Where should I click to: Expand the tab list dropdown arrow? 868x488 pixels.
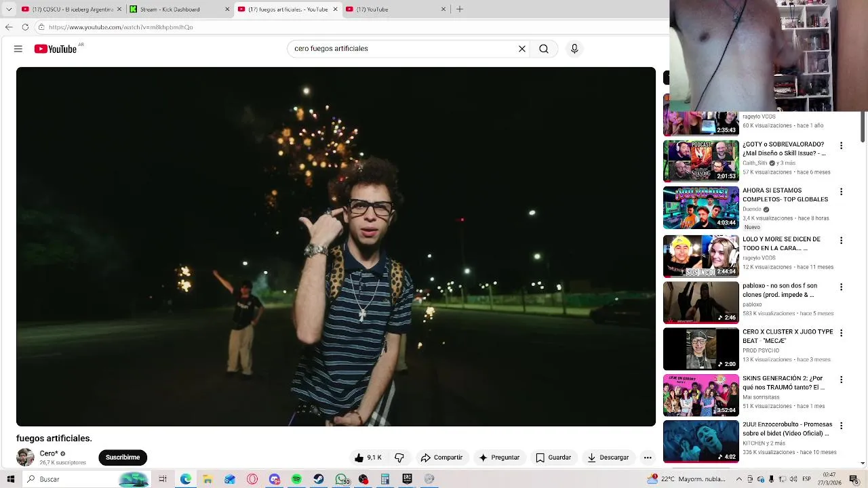pos(9,9)
